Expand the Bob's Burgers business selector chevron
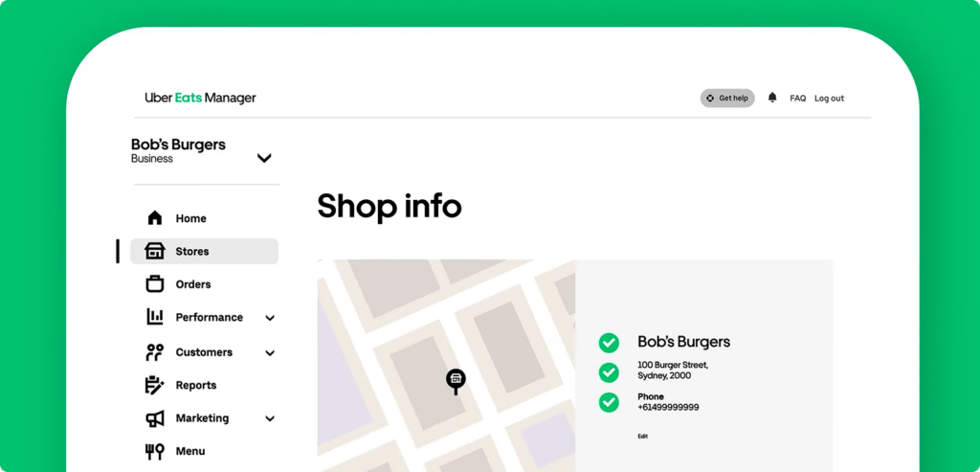The width and height of the screenshot is (980, 472). pos(264,158)
